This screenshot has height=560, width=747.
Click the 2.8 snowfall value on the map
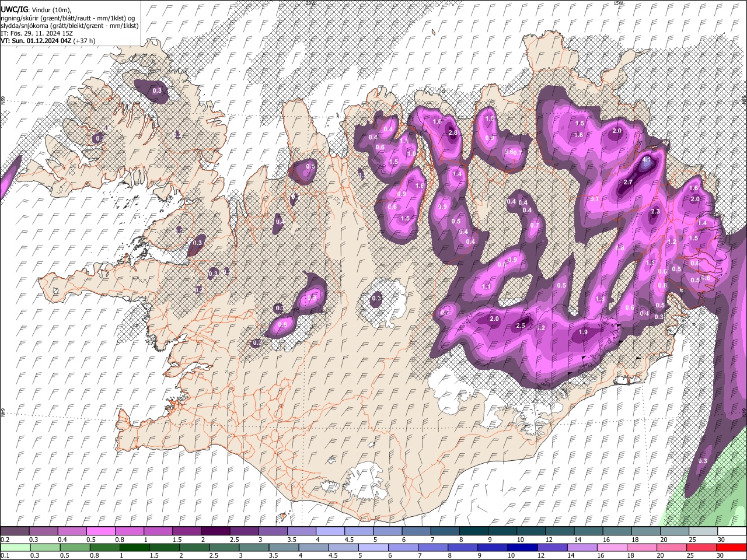click(x=453, y=133)
